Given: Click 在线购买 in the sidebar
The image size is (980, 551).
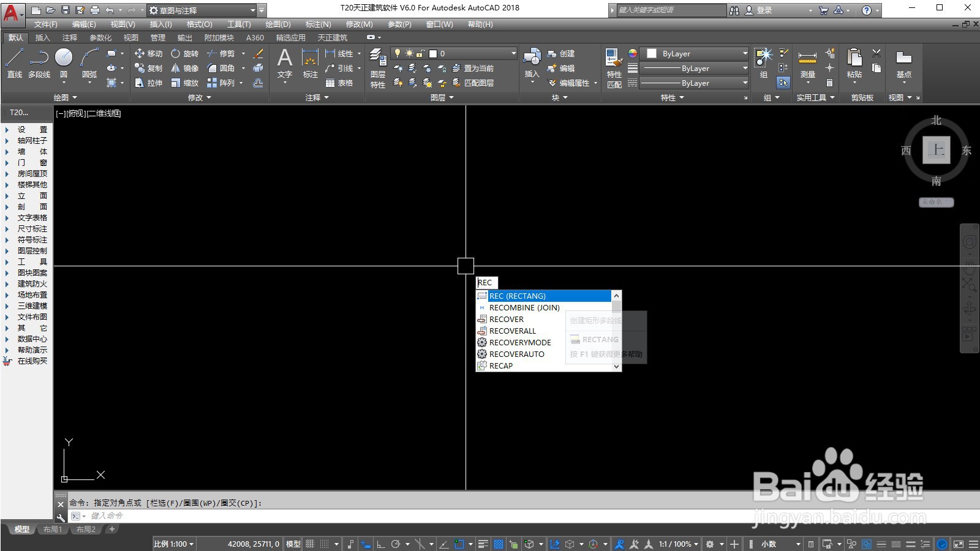Looking at the screenshot, I should click(x=26, y=361).
